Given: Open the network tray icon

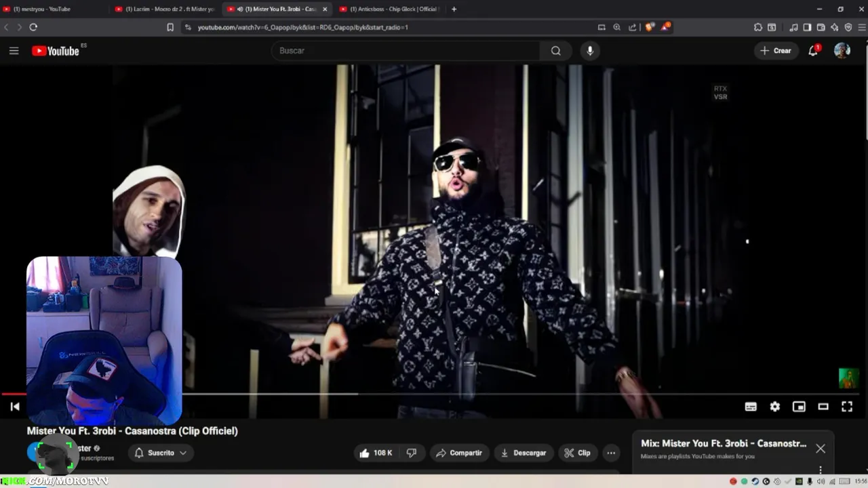Looking at the screenshot, I should tap(832, 481).
